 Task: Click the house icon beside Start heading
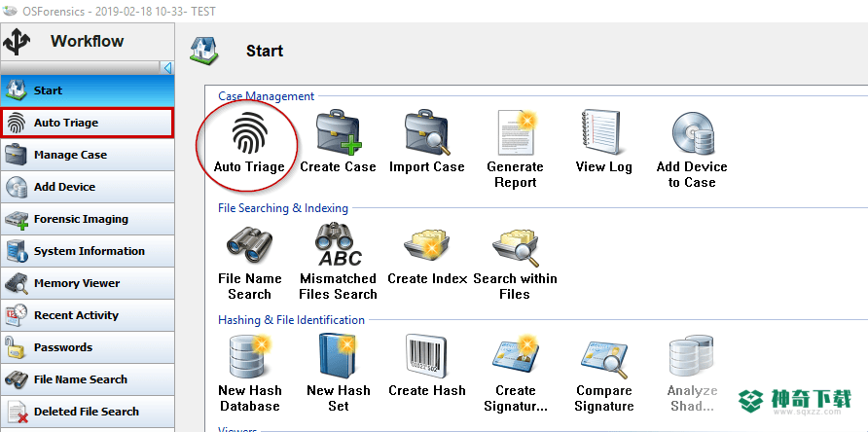pos(204,51)
